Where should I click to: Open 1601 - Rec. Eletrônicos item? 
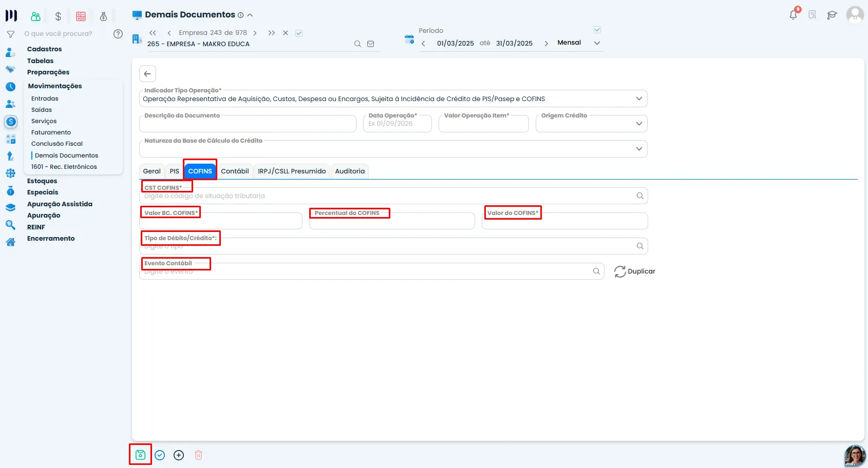tap(64, 167)
